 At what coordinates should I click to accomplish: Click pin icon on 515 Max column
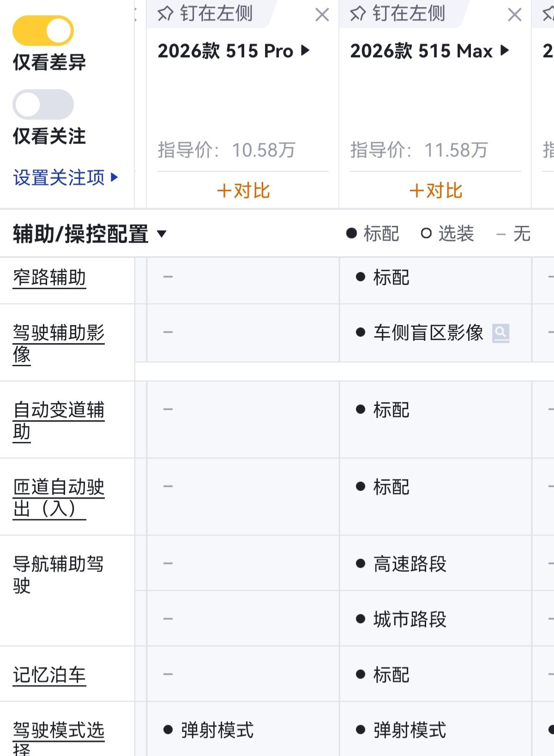358,14
